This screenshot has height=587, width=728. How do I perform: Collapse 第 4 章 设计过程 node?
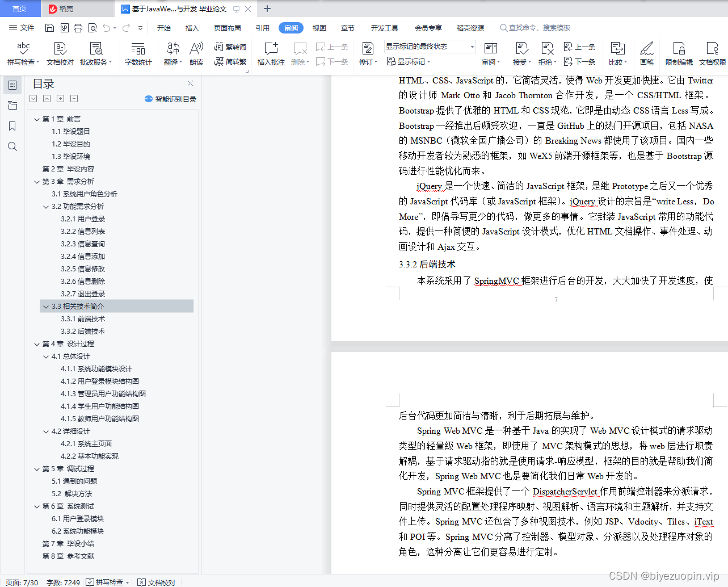click(x=37, y=344)
